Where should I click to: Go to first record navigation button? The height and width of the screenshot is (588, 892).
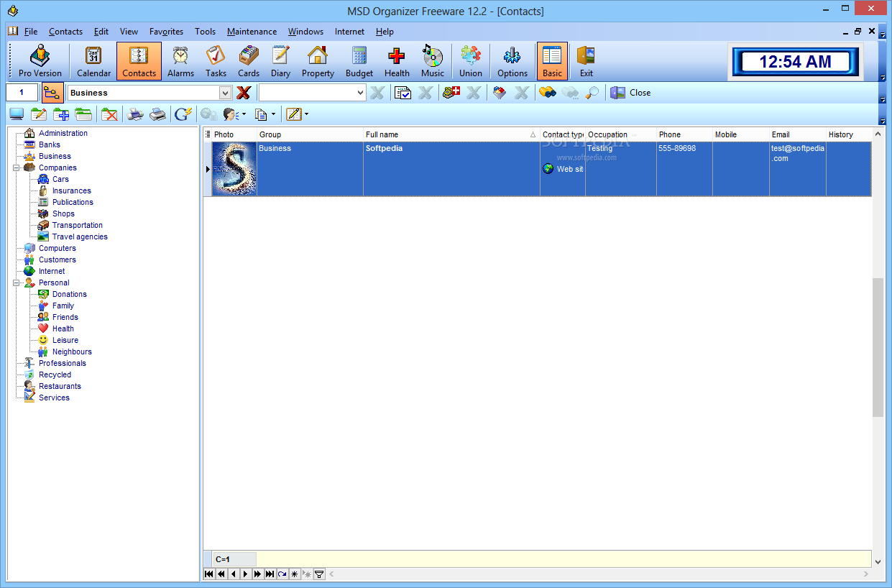click(x=209, y=574)
